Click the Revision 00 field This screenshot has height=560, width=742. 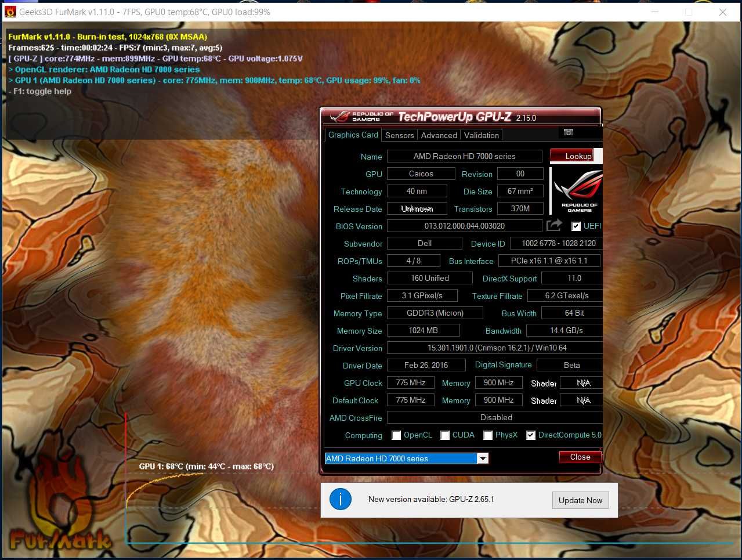[x=520, y=174]
